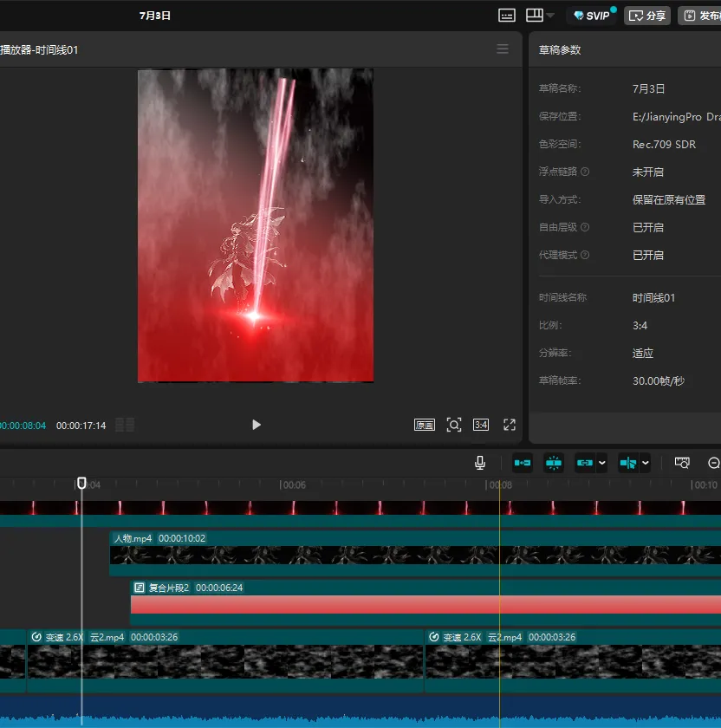Image resolution: width=721 pixels, height=728 pixels.
Task: Click the 播放器-时间线01 panel title
Action: click(x=39, y=49)
